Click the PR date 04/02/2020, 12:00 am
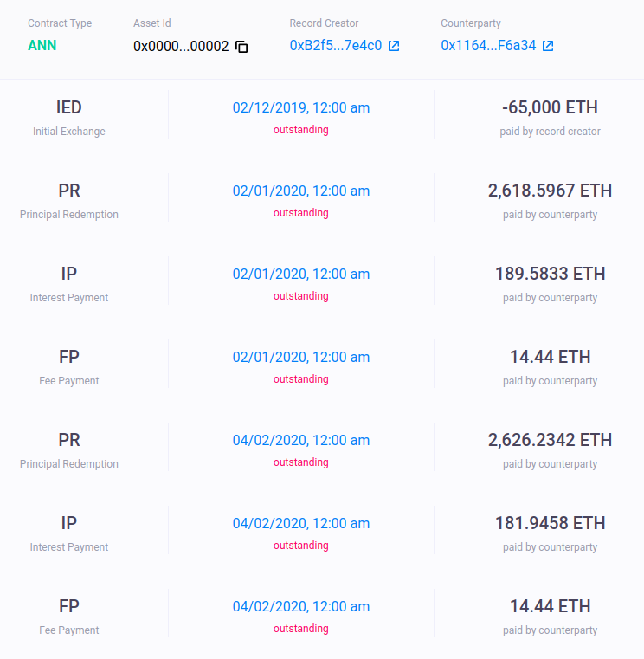The image size is (644, 659). [x=301, y=440]
